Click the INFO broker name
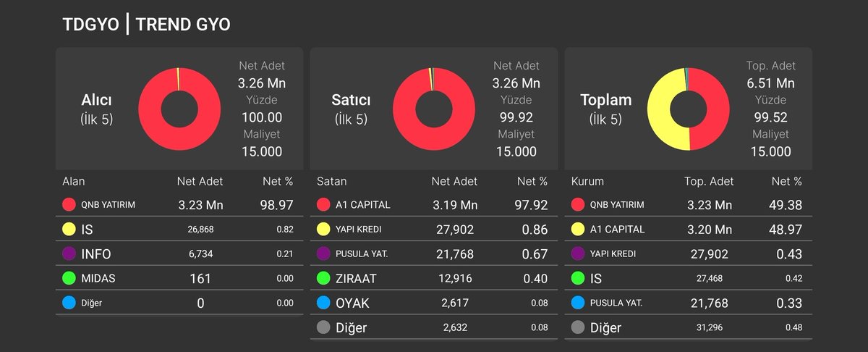This screenshot has height=352, width=868. [x=96, y=254]
